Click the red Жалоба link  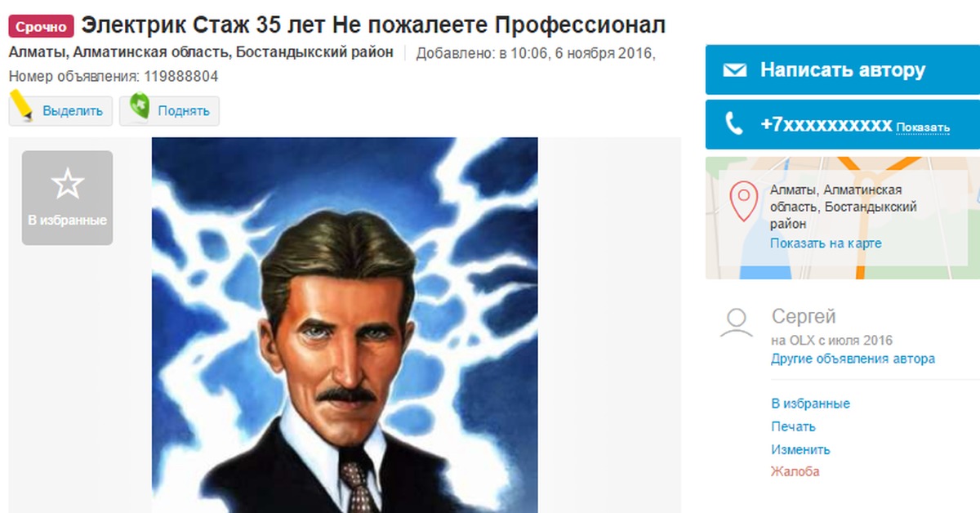(x=795, y=471)
